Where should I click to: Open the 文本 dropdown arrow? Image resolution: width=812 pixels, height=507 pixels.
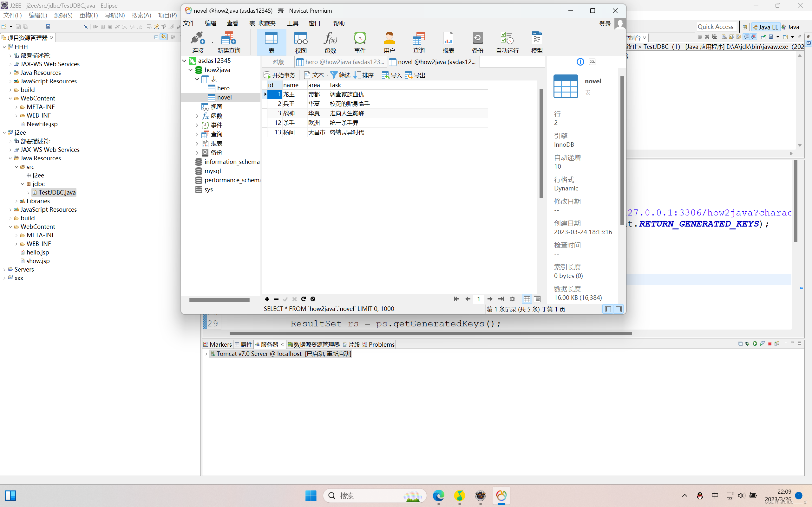[x=327, y=75]
